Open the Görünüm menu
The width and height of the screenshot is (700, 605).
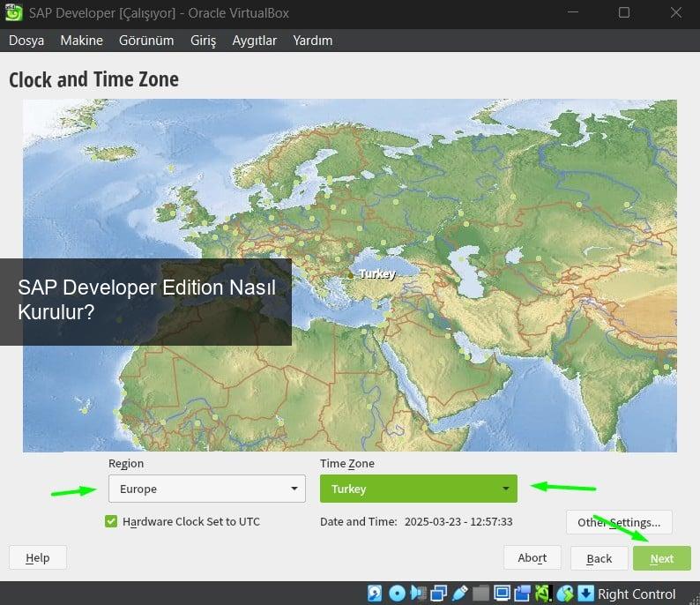coord(146,41)
